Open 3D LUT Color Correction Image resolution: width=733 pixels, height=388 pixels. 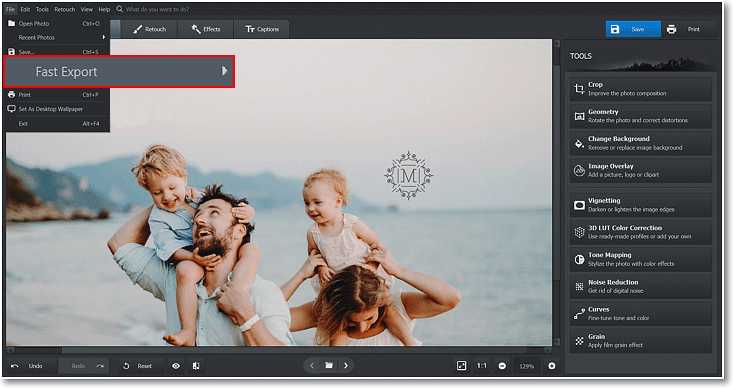[640, 232]
